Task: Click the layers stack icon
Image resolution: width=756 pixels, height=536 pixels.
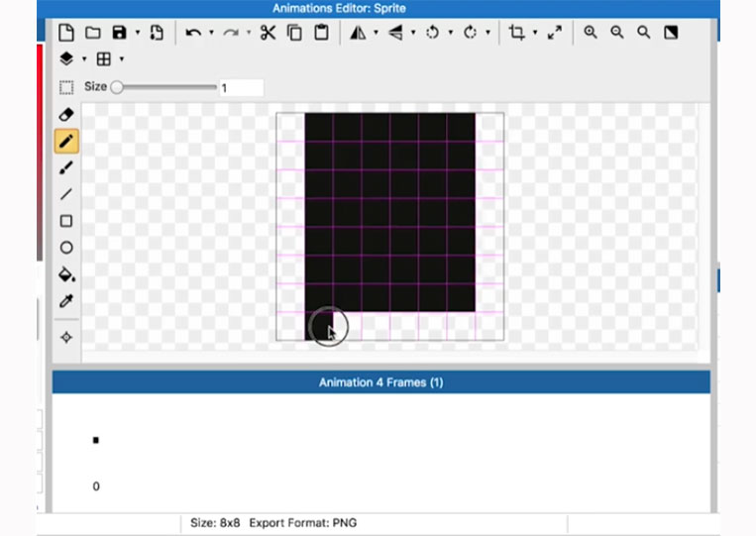Action: 66,58
